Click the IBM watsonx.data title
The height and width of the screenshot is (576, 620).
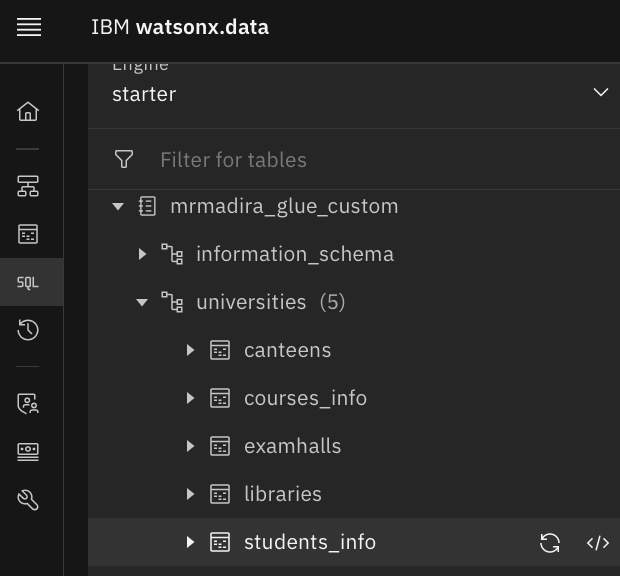pos(180,27)
